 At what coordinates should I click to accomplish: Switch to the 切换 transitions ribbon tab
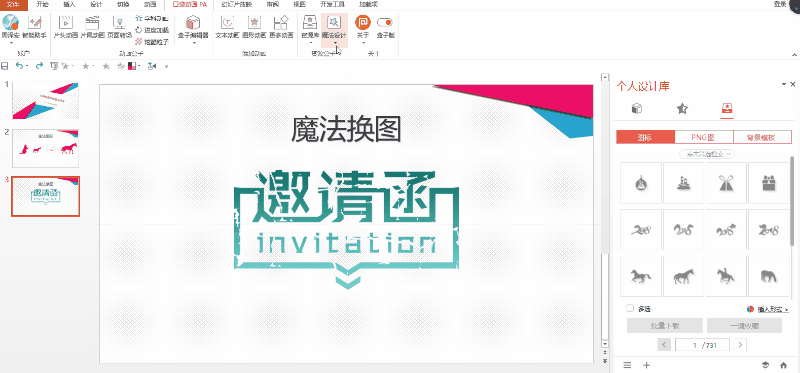122,4
